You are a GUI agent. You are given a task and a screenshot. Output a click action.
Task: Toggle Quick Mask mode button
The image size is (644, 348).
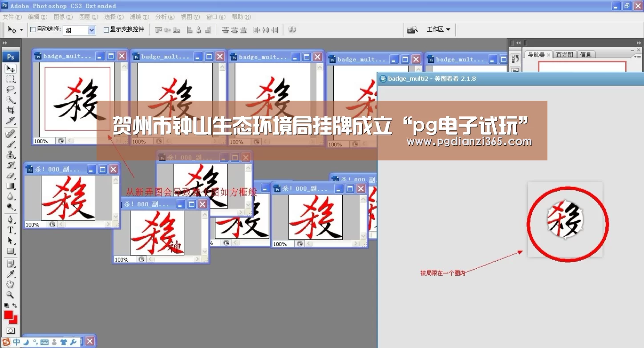pyautogui.click(x=11, y=331)
